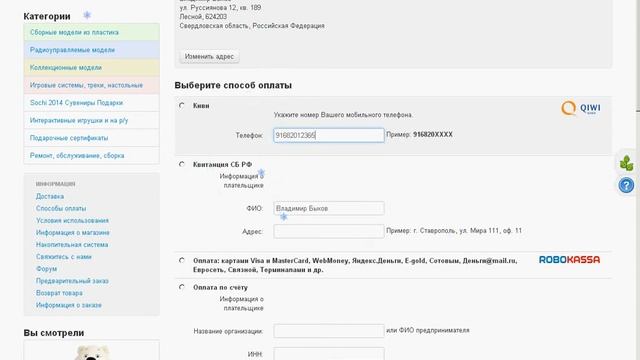Open Интерактивные игрушки и на р/у category
The width and height of the screenshot is (640, 360).
(91, 120)
